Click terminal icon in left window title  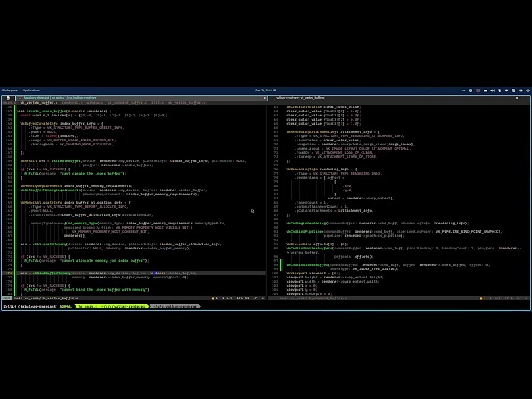[20, 98]
